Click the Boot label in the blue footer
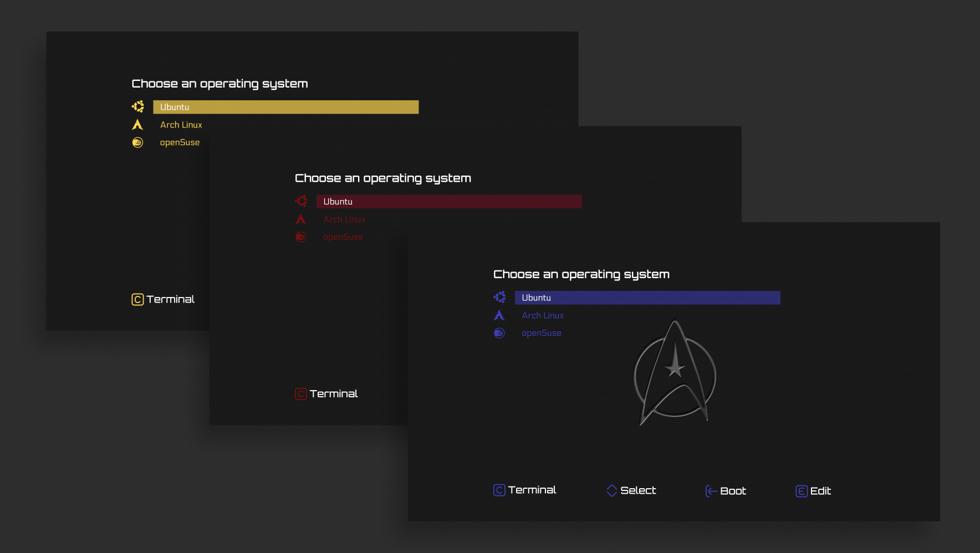 [733, 490]
